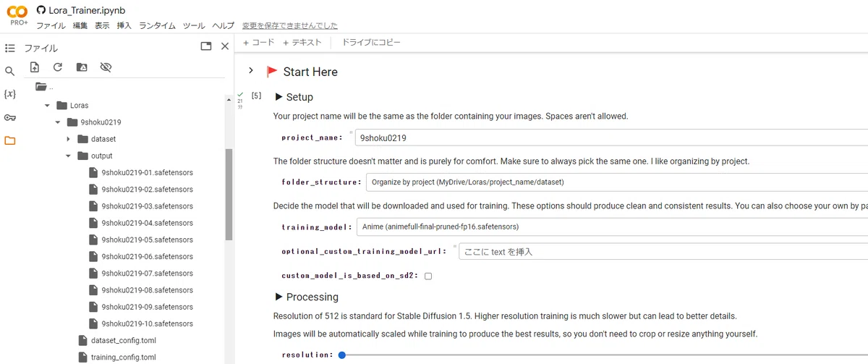Open the 挿入 menu

coord(124,25)
